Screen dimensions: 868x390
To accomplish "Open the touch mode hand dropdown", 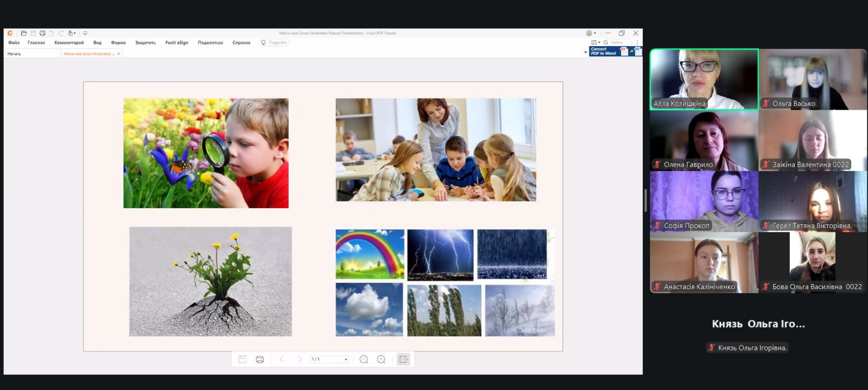I will [72, 33].
